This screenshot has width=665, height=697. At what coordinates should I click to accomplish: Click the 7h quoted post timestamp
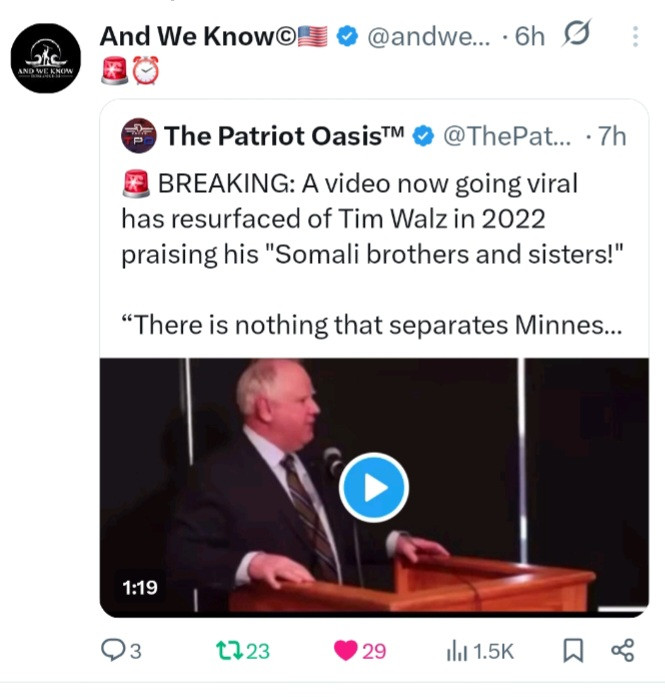612,136
